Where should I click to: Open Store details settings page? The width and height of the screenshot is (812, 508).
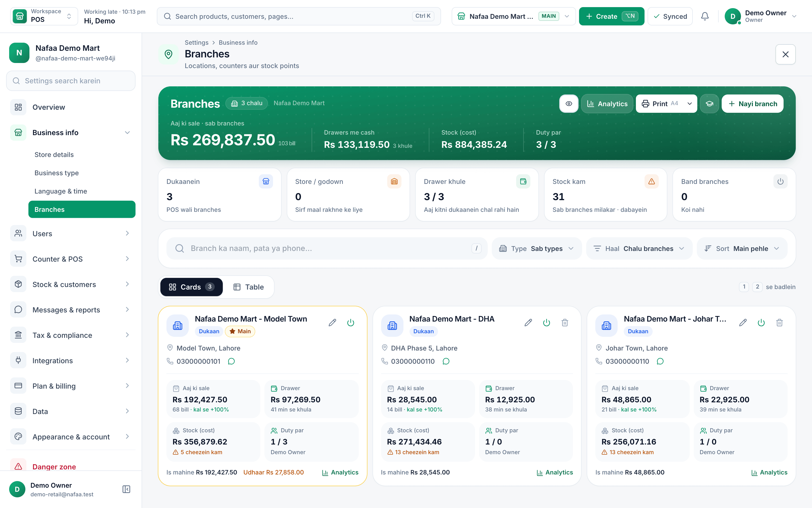pos(54,154)
